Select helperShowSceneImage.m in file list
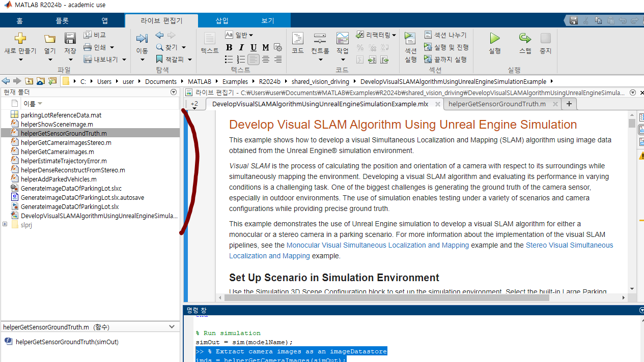Viewport: 644px width, 362px height. [57, 124]
